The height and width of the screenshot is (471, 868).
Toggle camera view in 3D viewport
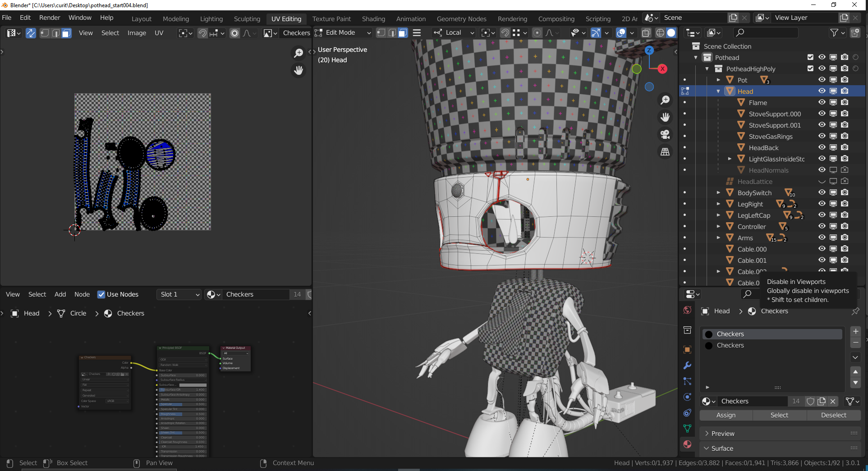tap(665, 134)
